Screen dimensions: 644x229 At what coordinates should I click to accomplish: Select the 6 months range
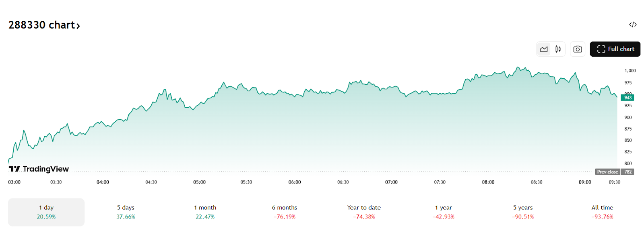285,212
